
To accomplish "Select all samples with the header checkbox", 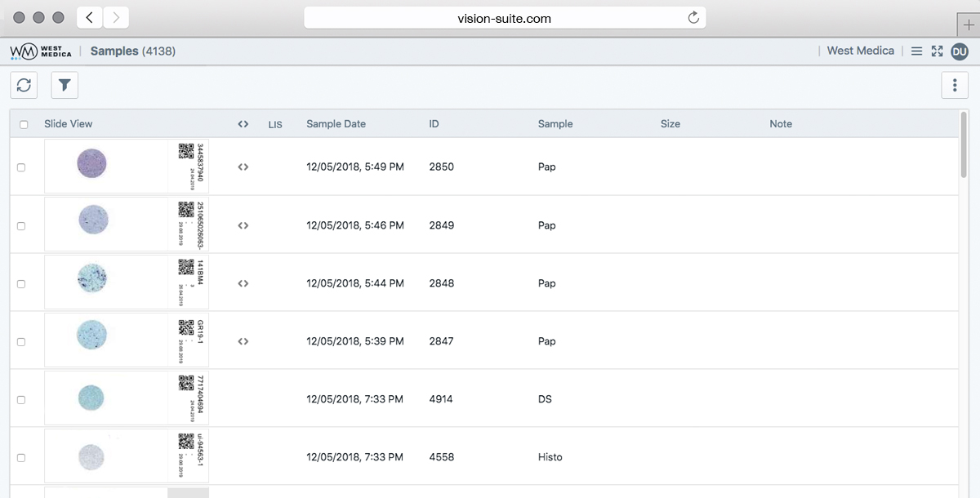I will [24, 125].
